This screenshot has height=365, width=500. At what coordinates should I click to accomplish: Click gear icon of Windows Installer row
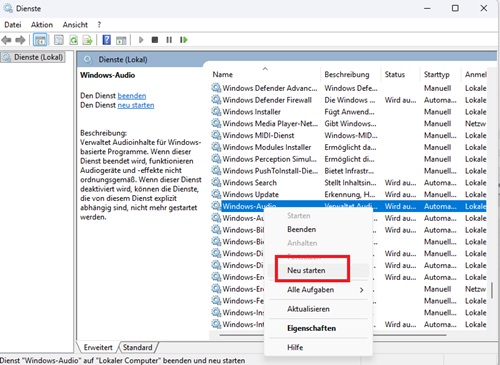(216, 111)
